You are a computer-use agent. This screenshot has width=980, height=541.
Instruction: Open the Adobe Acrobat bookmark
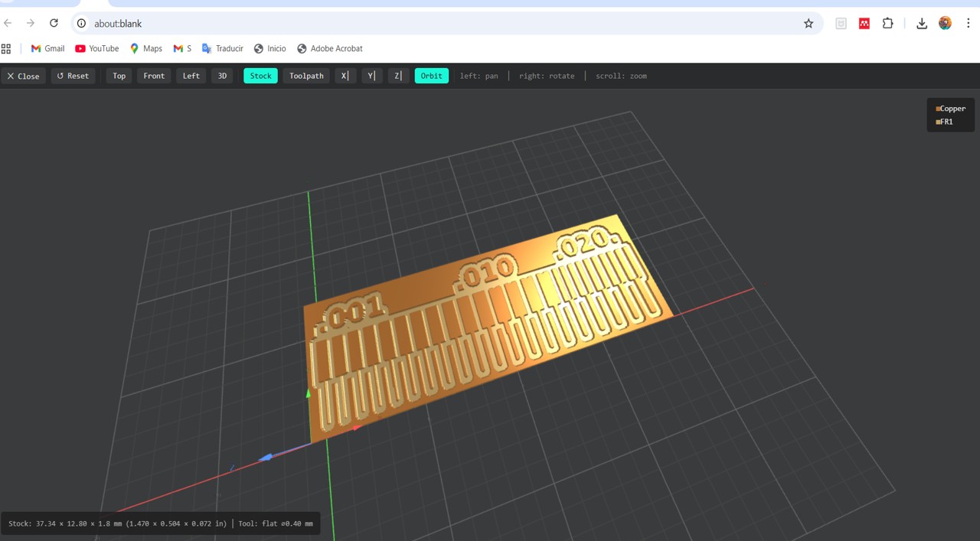(329, 48)
